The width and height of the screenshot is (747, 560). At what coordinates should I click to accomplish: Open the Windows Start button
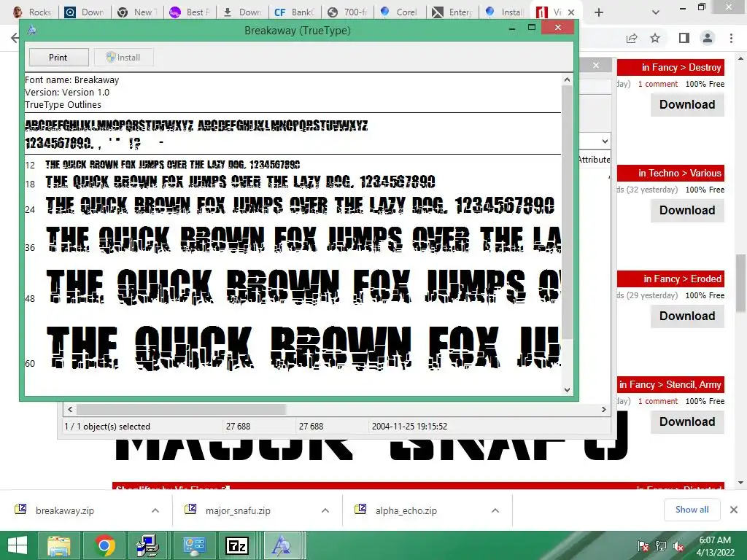click(x=18, y=545)
